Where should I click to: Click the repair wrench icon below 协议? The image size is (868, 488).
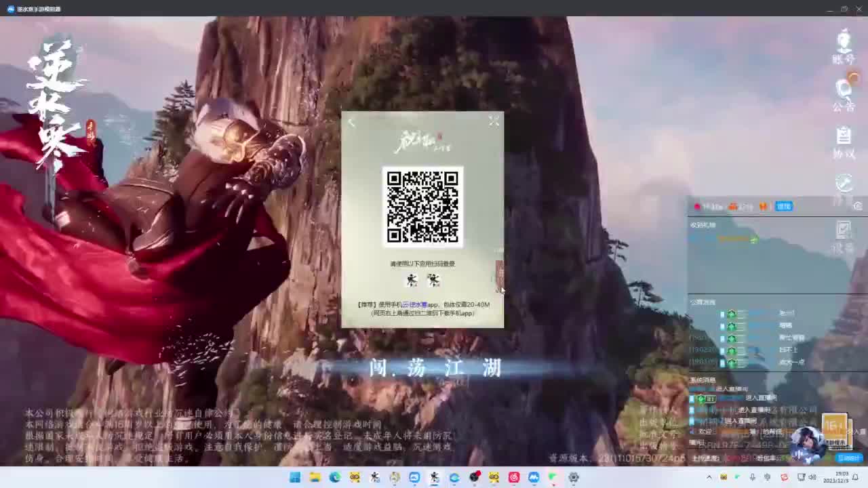(844, 184)
